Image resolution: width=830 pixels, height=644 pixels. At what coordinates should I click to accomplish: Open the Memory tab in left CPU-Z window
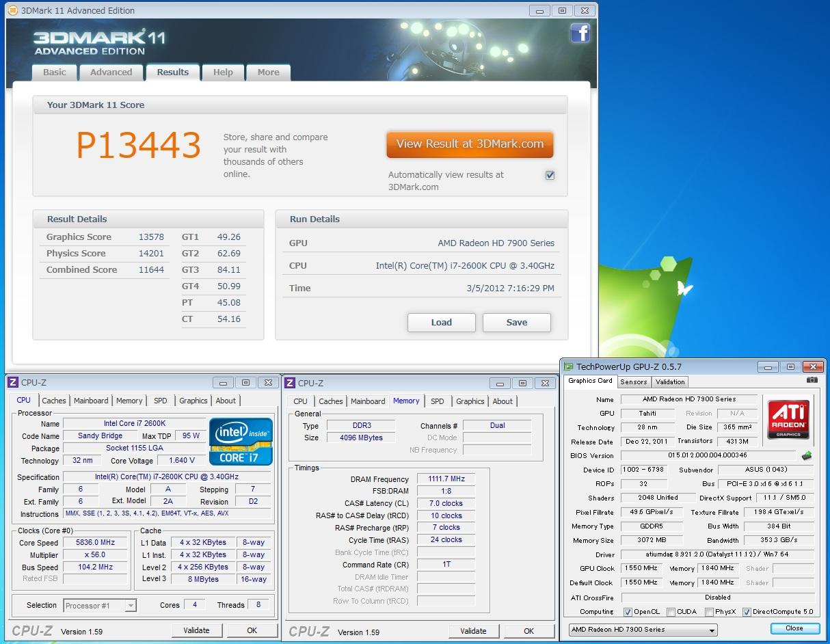coord(129,401)
